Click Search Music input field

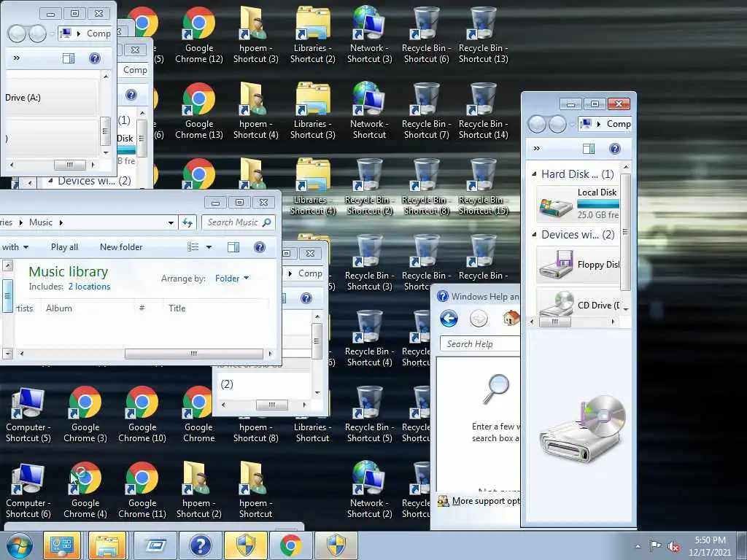coord(239,222)
